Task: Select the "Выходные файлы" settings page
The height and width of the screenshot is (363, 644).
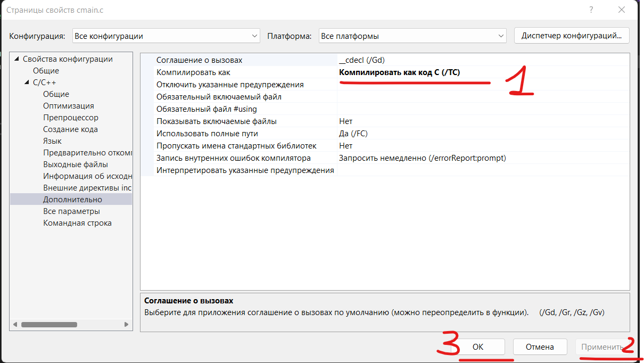Action: (x=70, y=164)
